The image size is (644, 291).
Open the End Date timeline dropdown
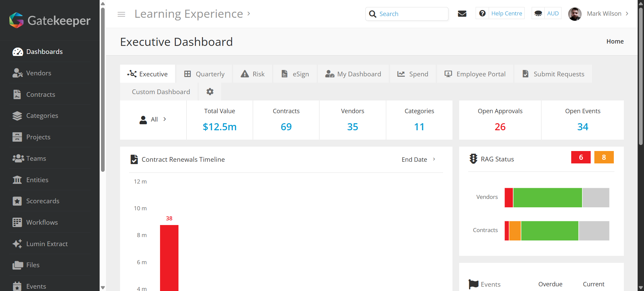point(418,159)
